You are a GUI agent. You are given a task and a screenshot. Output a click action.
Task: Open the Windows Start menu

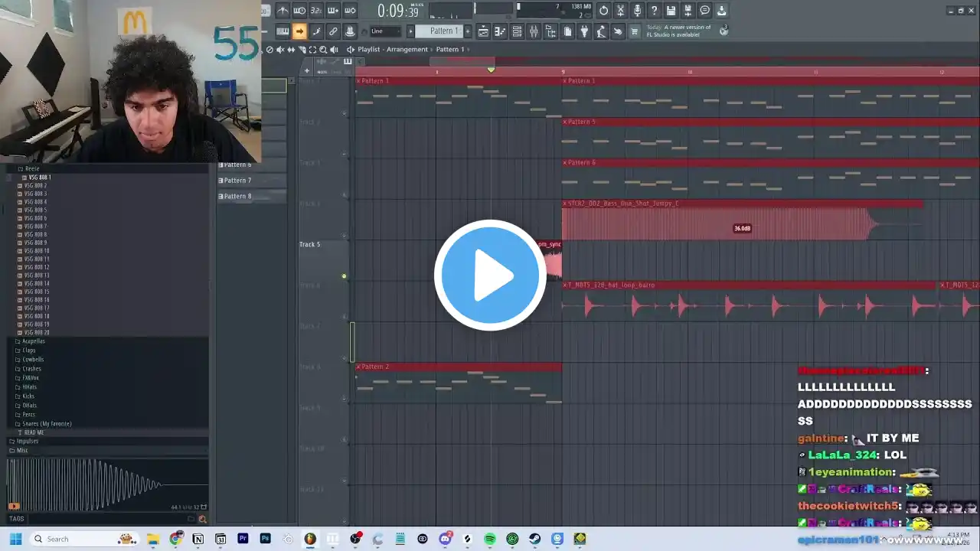(x=15, y=539)
